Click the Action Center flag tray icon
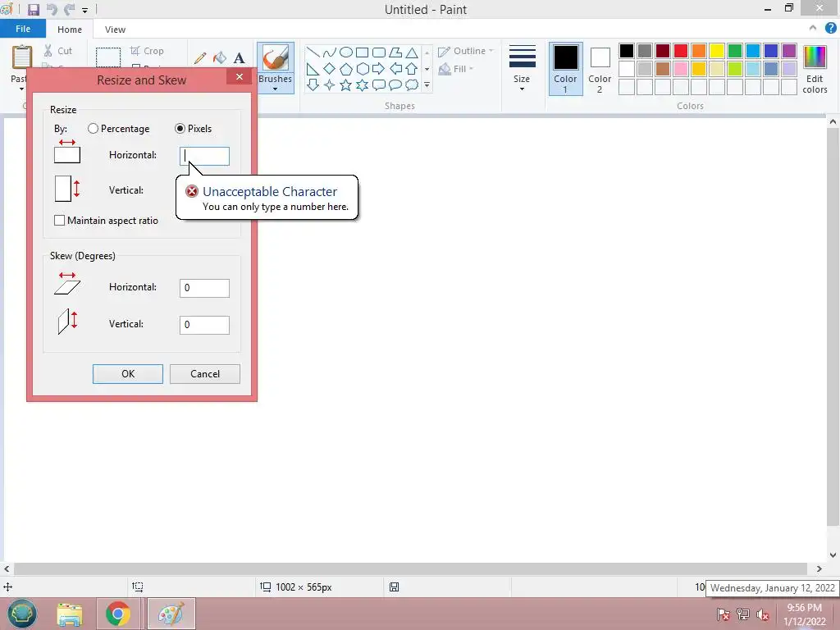 [x=723, y=614]
